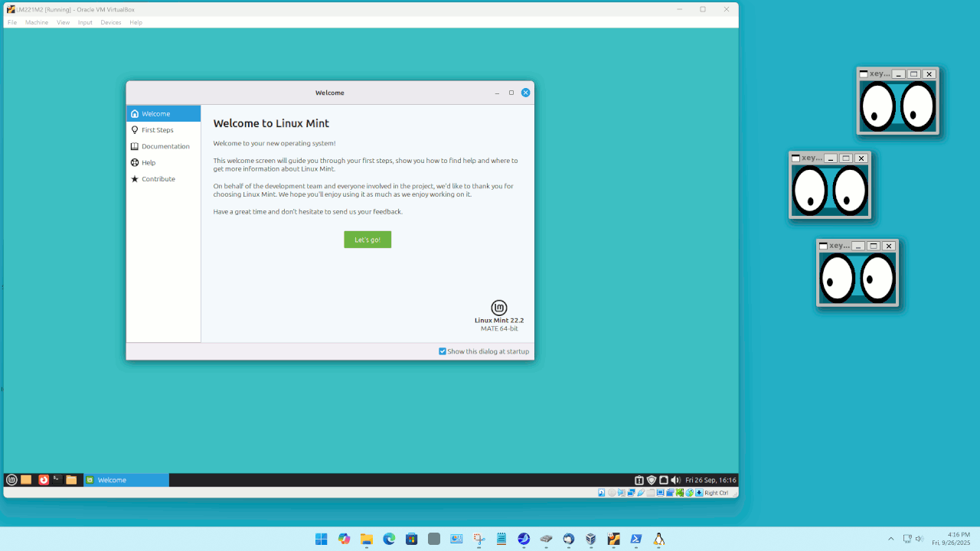Click VirtualBox hard disk activity status icon
This screenshot has height=551, width=980.
[602, 493]
